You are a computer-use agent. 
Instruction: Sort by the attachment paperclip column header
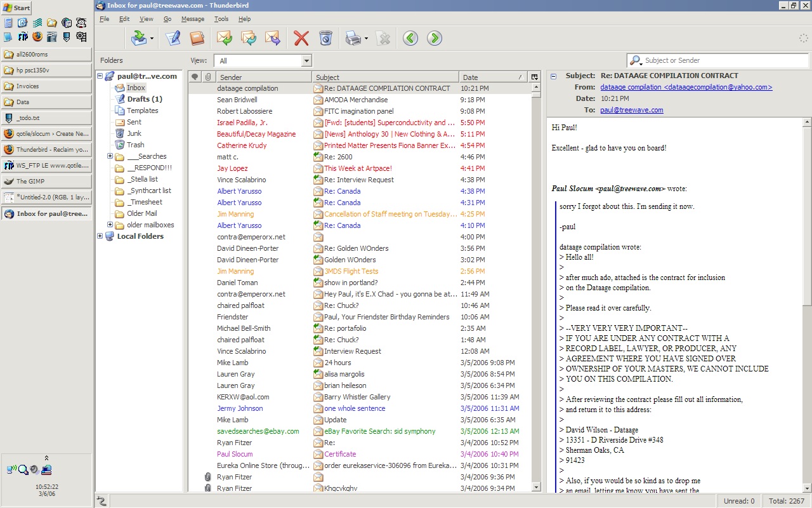tap(207, 77)
